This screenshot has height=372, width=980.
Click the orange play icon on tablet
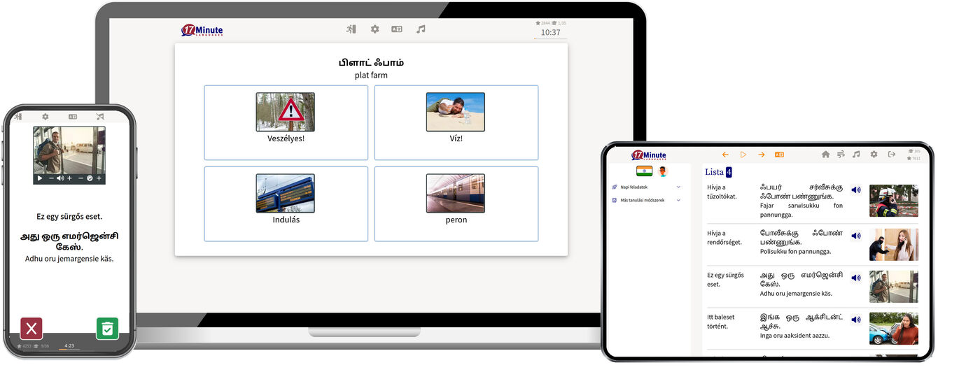[x=743, y=155]
